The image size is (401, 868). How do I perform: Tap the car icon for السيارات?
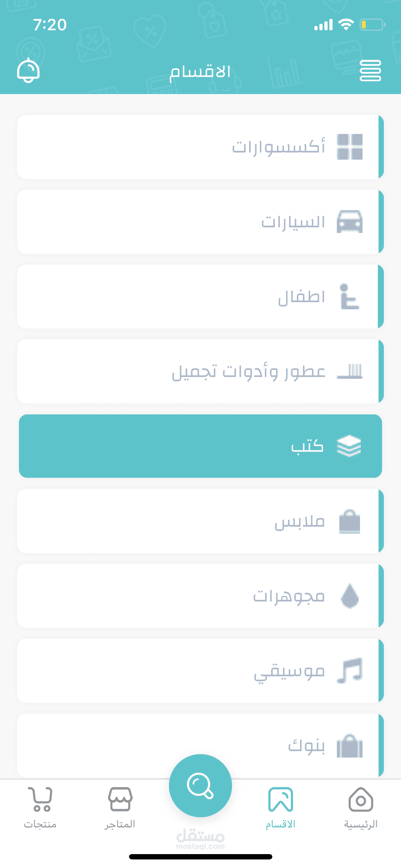tap(350, 222)
